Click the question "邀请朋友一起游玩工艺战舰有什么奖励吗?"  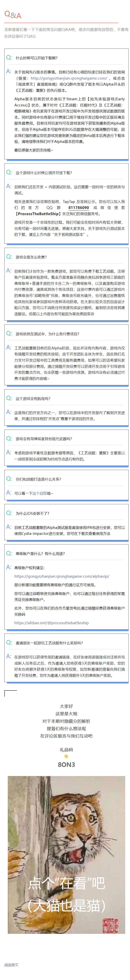[49, 643]
